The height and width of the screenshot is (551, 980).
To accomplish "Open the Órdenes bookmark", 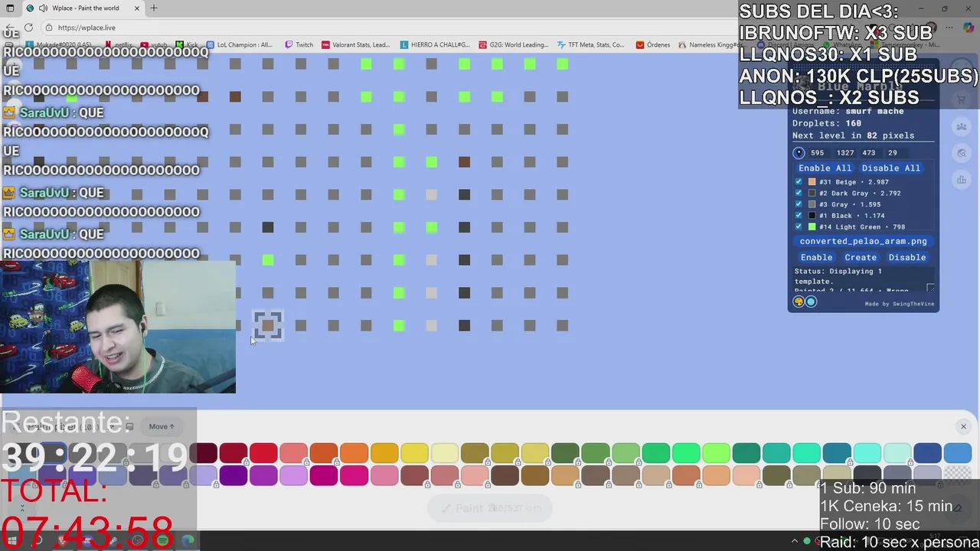I will (x=653, y=44).
